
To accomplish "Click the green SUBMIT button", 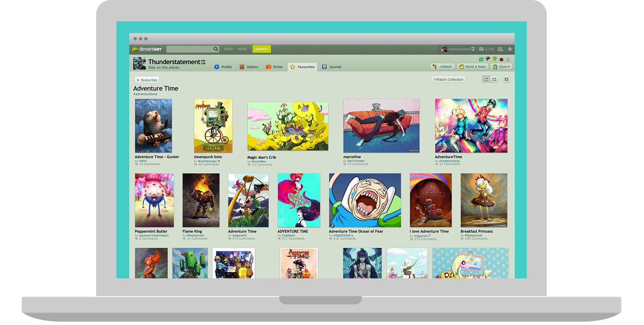I will [x=261, y=49].
